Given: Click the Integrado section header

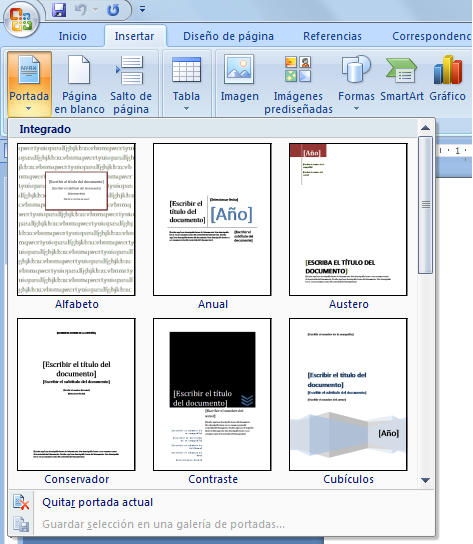Looking at the screenshot, I should 45,129.
